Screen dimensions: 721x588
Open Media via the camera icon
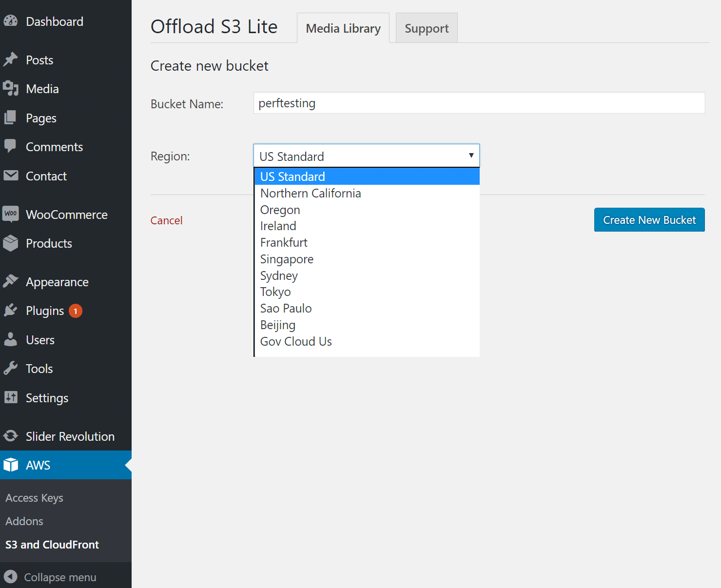[x=11, y=88]
